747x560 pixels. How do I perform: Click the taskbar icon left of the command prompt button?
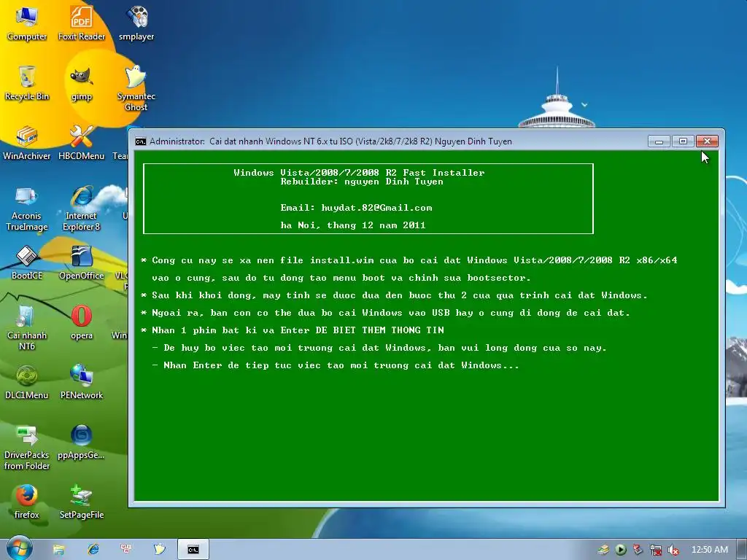point(159,550)
